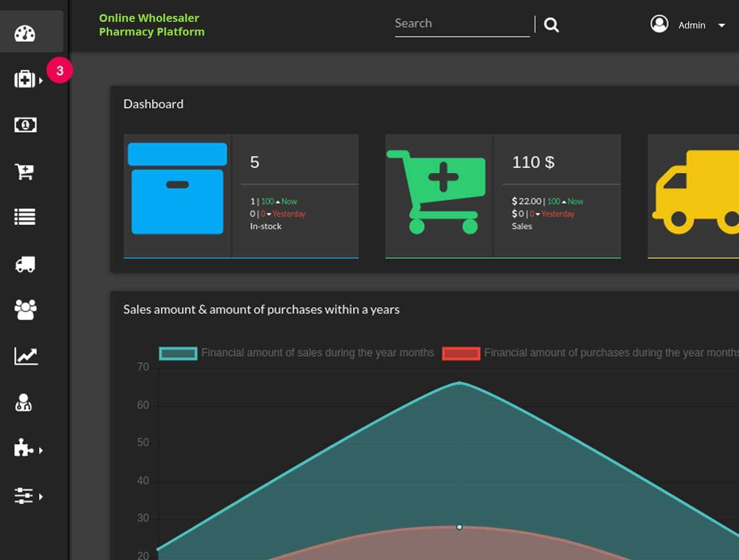The height and width of the screenshot is (560, 739).
Task: Open the delivery truck sidebar icon
Action: (x=25, y=265)
